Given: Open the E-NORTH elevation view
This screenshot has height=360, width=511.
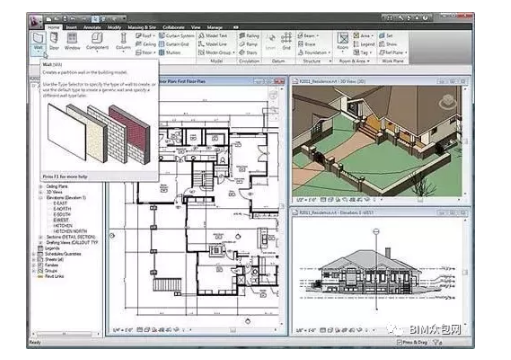Looking at the screenshot, I should (62, 209).
